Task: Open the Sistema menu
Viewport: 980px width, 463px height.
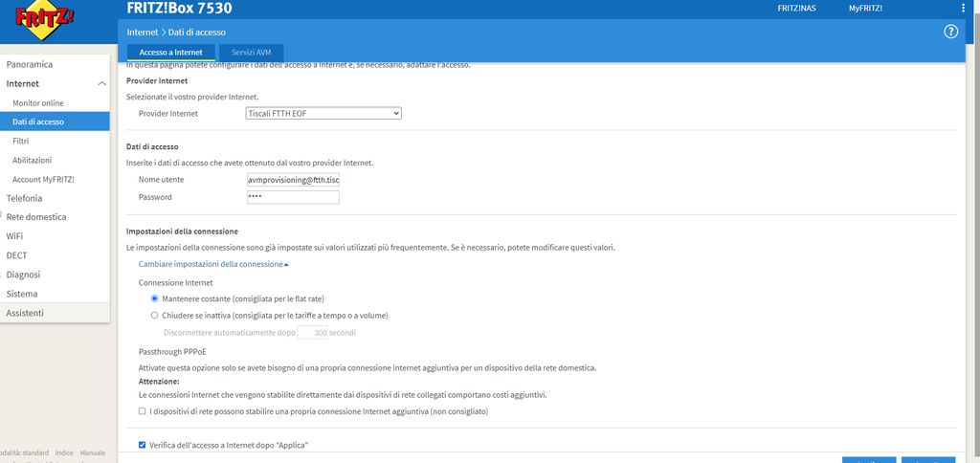Action: pos(22,294)
